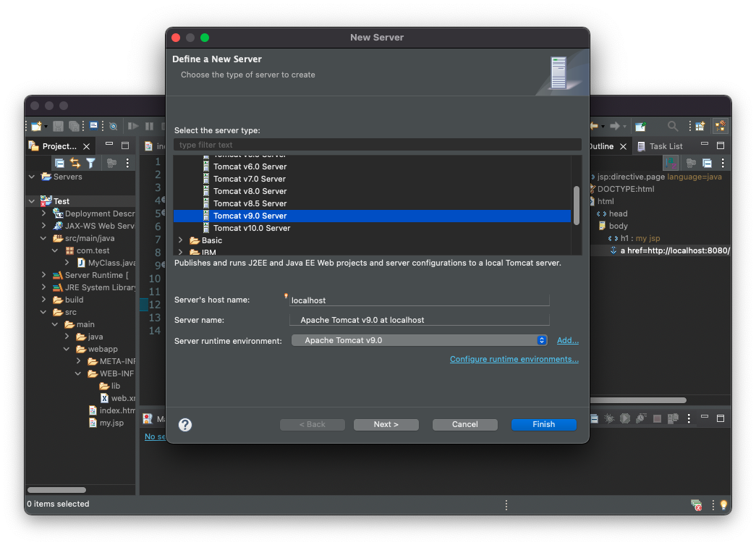The width and height of the screenshot is (756, 545).
Task: Click the Suspend pause icon in Eclipse toolbar
Action: [150, 127]
